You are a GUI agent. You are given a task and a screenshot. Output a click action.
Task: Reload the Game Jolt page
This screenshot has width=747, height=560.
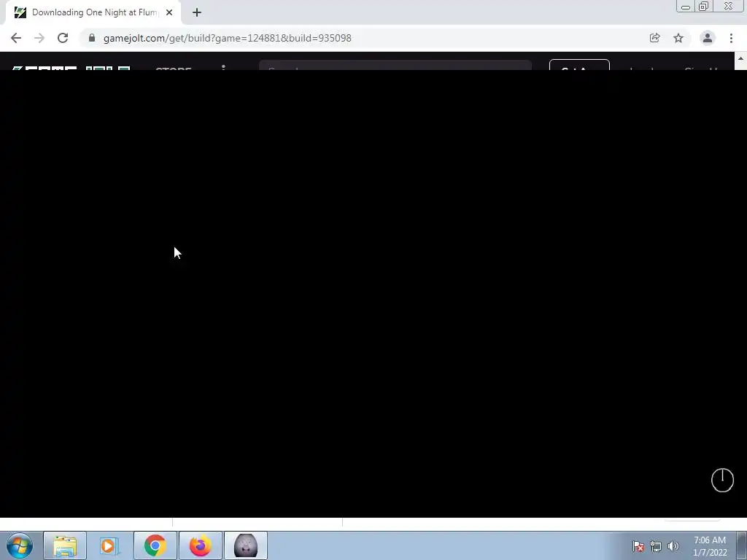pyautogui.click(x=63, y=38)
